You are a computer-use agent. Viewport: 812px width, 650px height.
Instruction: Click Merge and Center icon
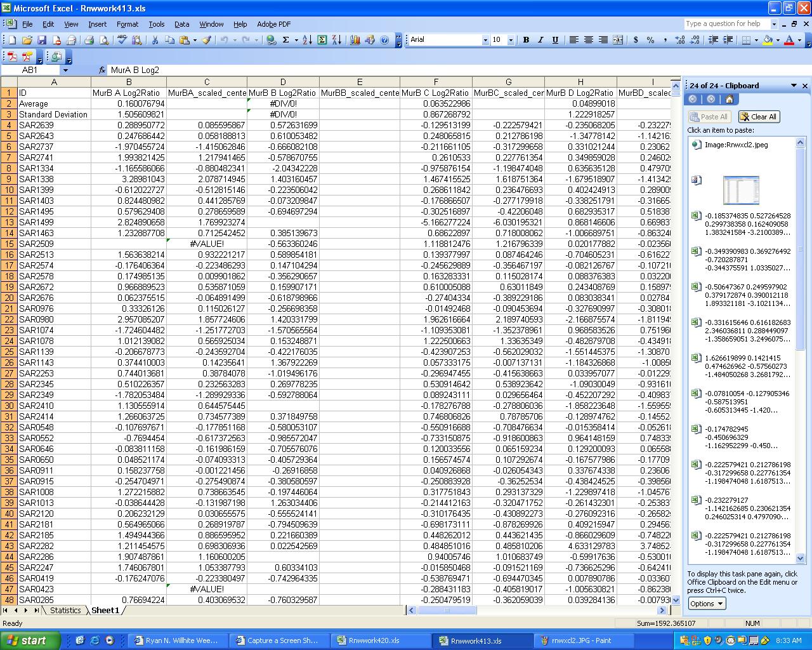click(x=617, y=40)
